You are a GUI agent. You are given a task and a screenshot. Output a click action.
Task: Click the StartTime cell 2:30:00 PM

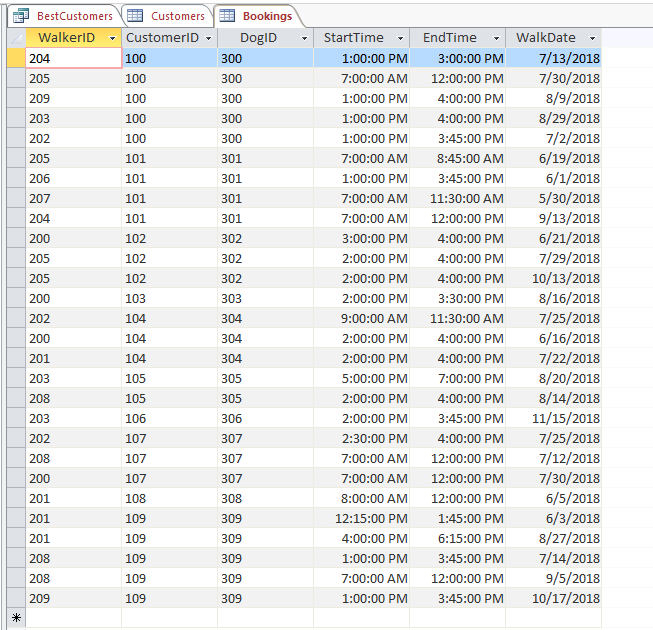point(361,438)
